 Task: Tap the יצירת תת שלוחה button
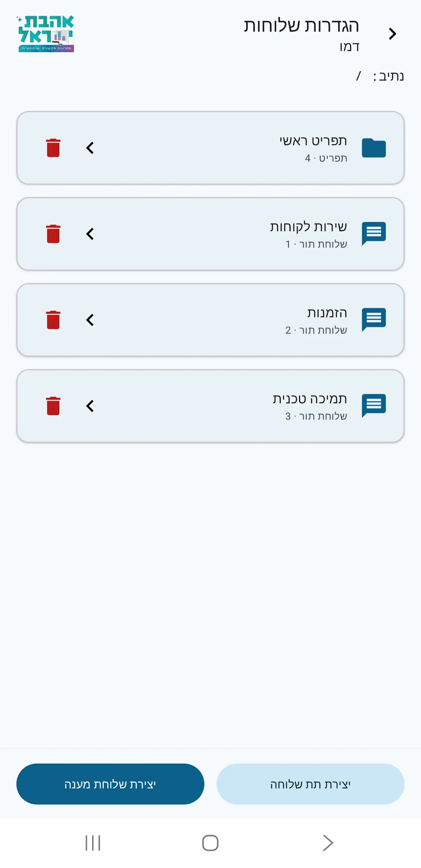(x=310, y=784)
